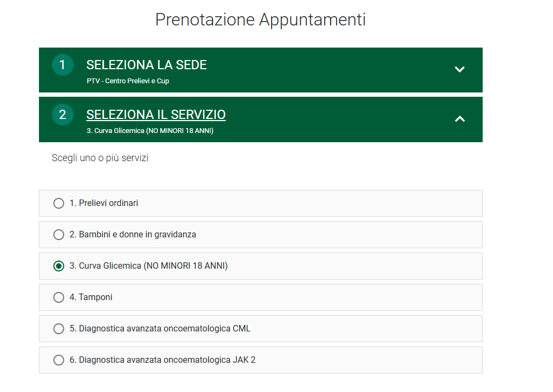
Task: Click the step 2 number circle
Action: click(62, 115)
